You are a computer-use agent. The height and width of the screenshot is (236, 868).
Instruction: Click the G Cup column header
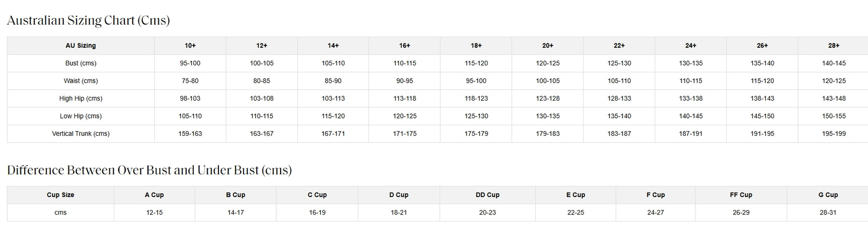[x=828, y=195]
